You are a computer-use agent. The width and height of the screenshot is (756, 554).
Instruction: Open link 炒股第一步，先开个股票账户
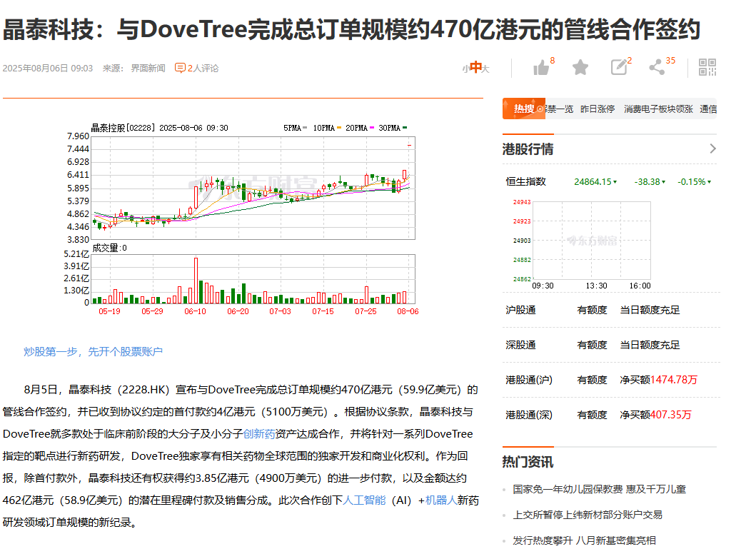93,351
